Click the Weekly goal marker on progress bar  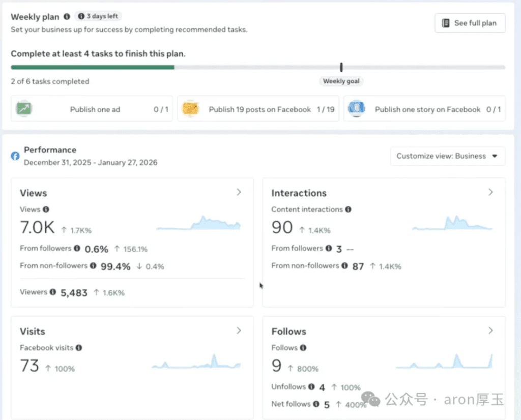click(x=341, y=68)
